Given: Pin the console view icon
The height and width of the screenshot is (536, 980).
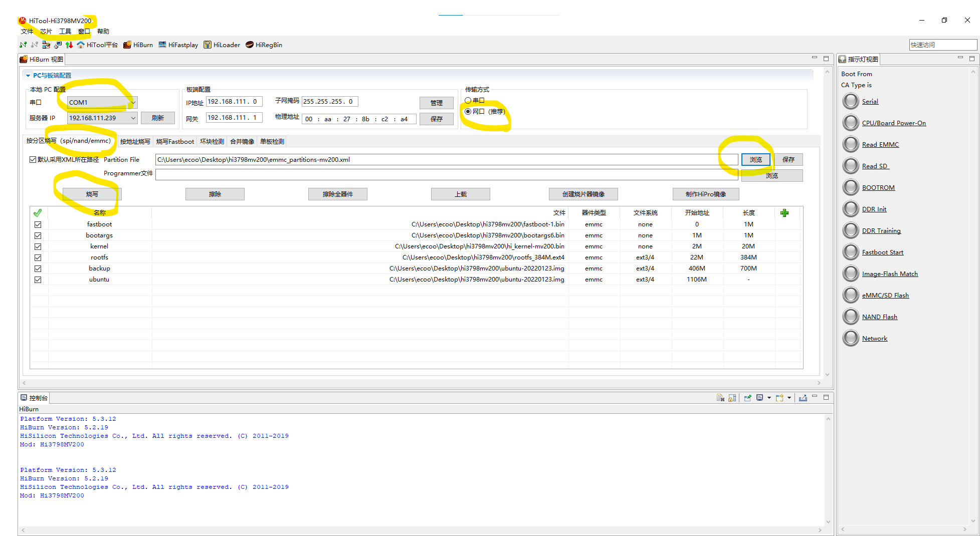Looking at the screenshot, I should pyautogui.click(x=747, y=398).
